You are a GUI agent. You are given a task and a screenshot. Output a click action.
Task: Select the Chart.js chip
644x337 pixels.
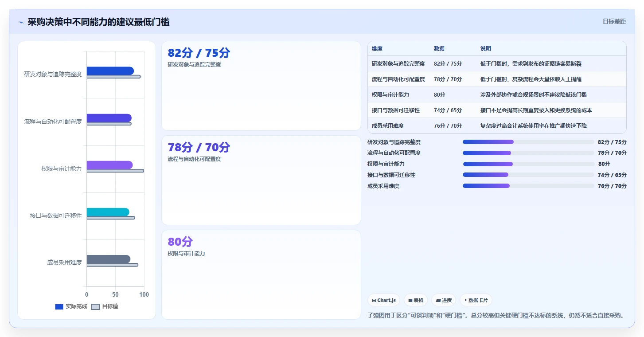pyautogui.click(x=384, y=300)
